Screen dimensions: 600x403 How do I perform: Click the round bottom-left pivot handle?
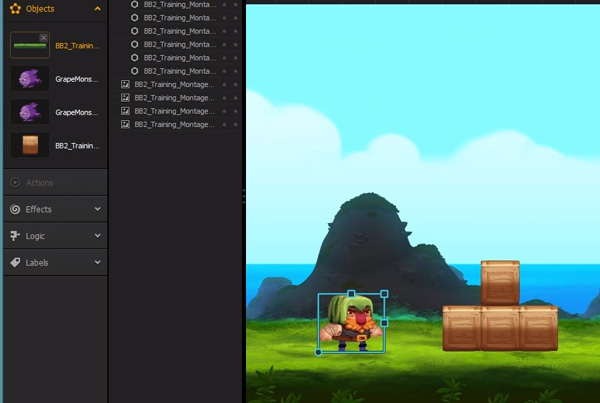coord(318,352)
